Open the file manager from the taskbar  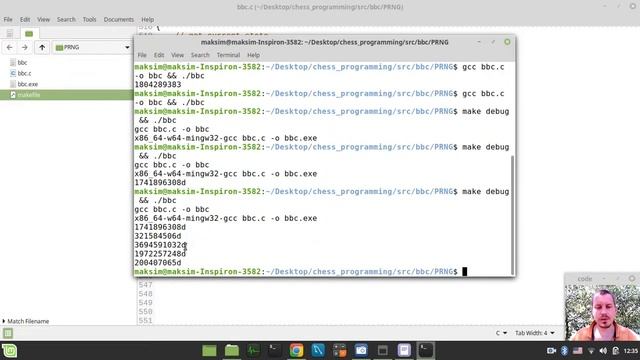pyautogui.click(x=232, y=351)
